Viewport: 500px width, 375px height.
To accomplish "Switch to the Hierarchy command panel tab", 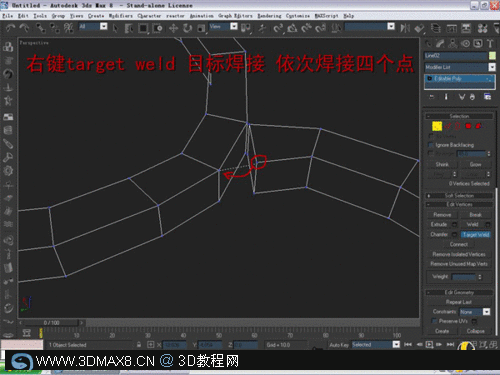I will click(x=453, y=43).
